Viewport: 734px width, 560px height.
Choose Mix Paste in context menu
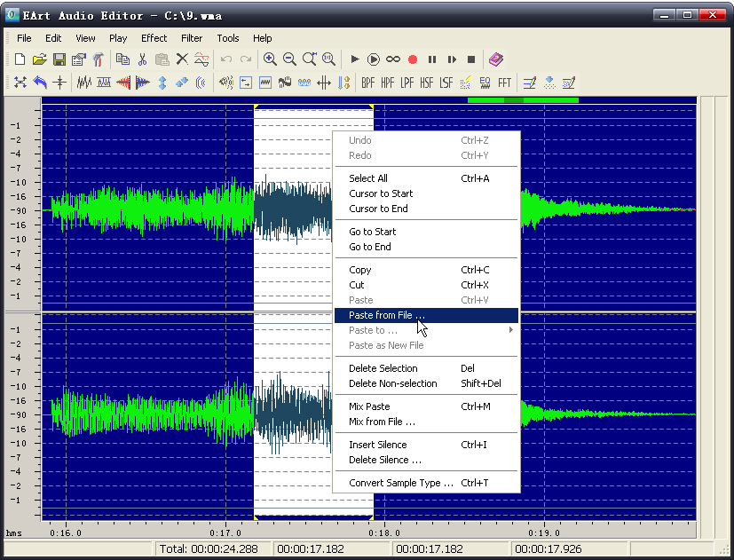click(x=426, y=406)
